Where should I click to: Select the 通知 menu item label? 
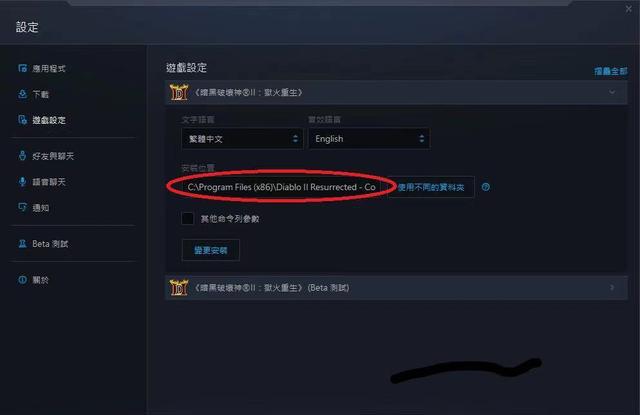41,208
